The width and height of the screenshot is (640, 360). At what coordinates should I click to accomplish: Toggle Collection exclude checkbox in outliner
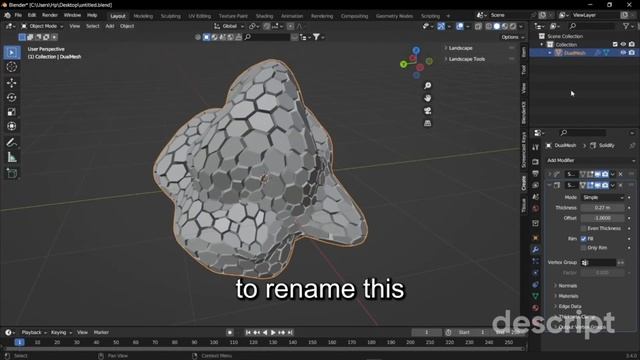[615, 44]
